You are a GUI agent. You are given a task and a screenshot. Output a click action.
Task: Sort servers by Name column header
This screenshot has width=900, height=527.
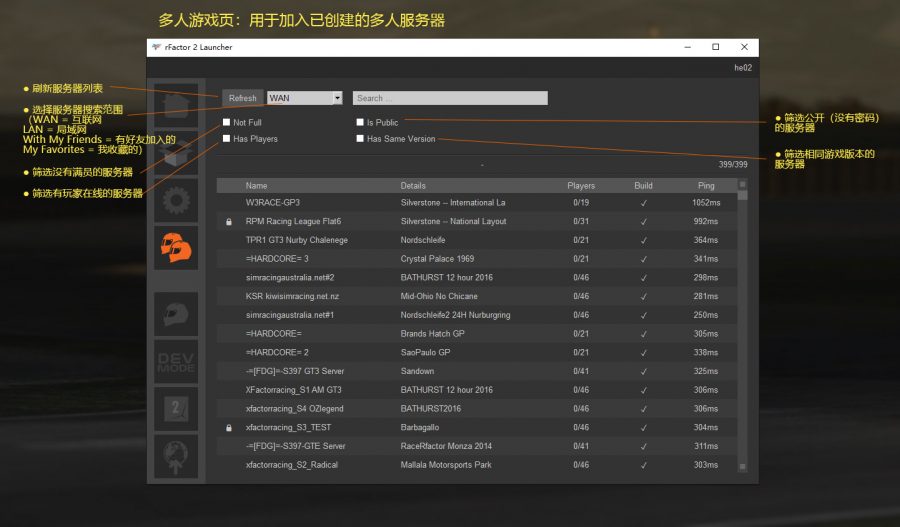257,185
